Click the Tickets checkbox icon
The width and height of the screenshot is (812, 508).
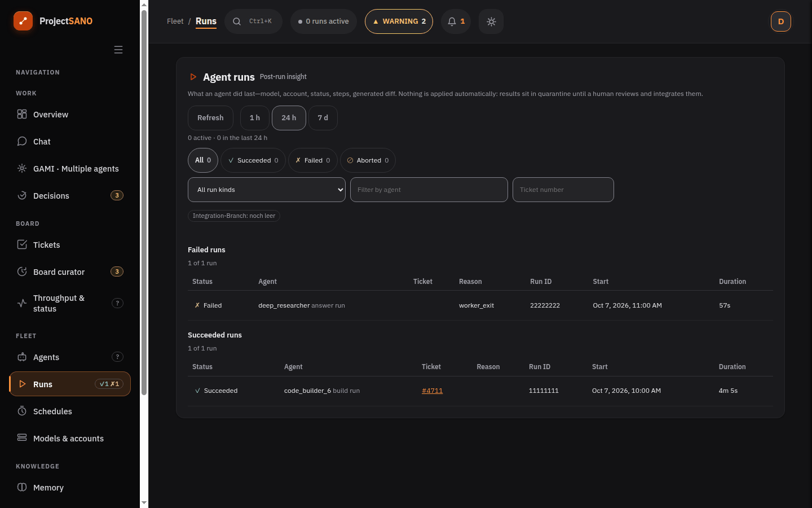point(22,244)
